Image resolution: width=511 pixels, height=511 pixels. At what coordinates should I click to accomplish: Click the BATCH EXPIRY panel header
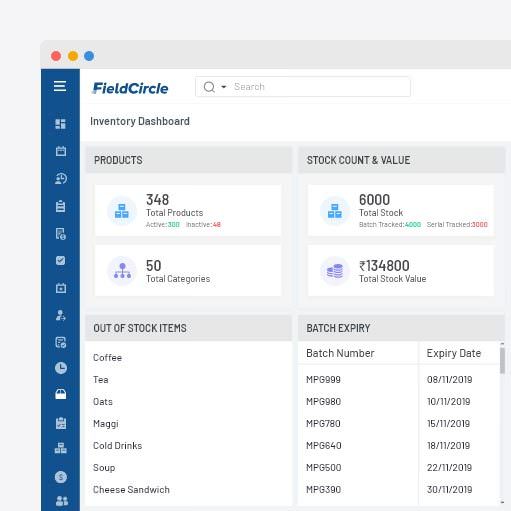[401, 328]
